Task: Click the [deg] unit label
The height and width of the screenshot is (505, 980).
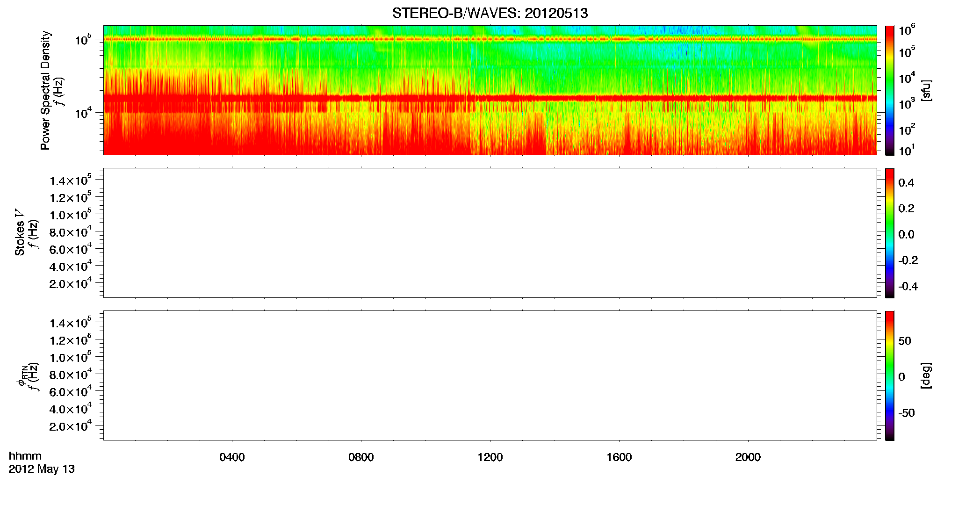Action: click(926, 375)
